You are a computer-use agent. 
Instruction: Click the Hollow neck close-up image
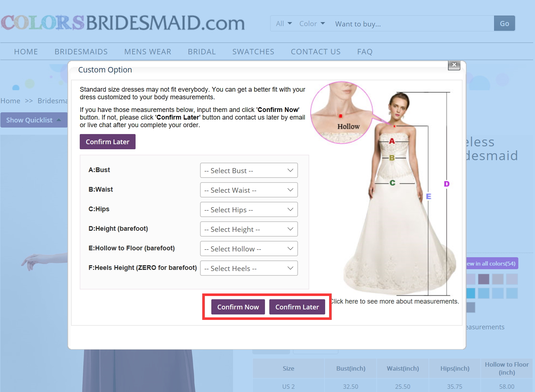(341, 112)
